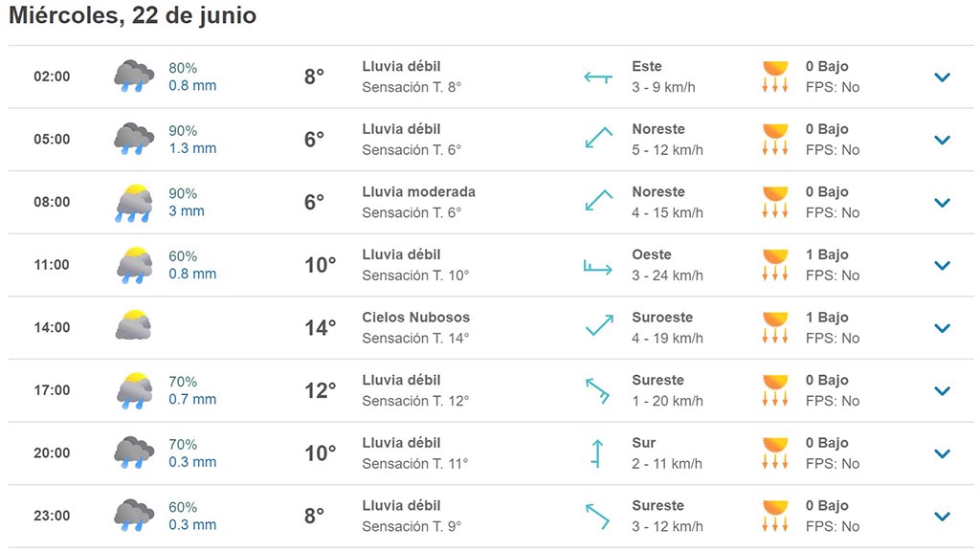Screen dimensions: 980x551
Task: Click the cloudy sky icon at 14:00
Action: tap(134, 327)
